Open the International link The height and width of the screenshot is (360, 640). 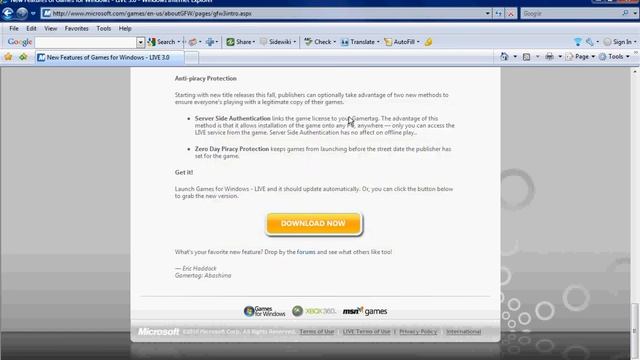(x=463, y=332)
